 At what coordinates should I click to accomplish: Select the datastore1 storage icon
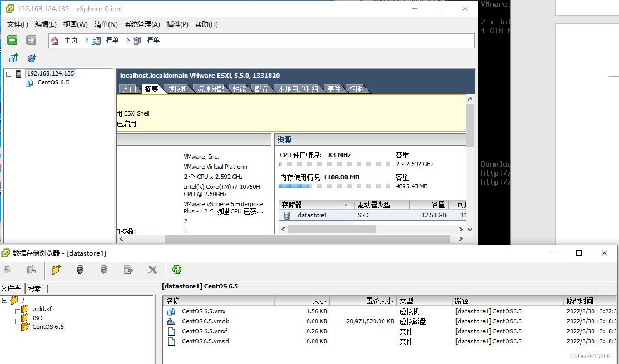click(287, 215)
